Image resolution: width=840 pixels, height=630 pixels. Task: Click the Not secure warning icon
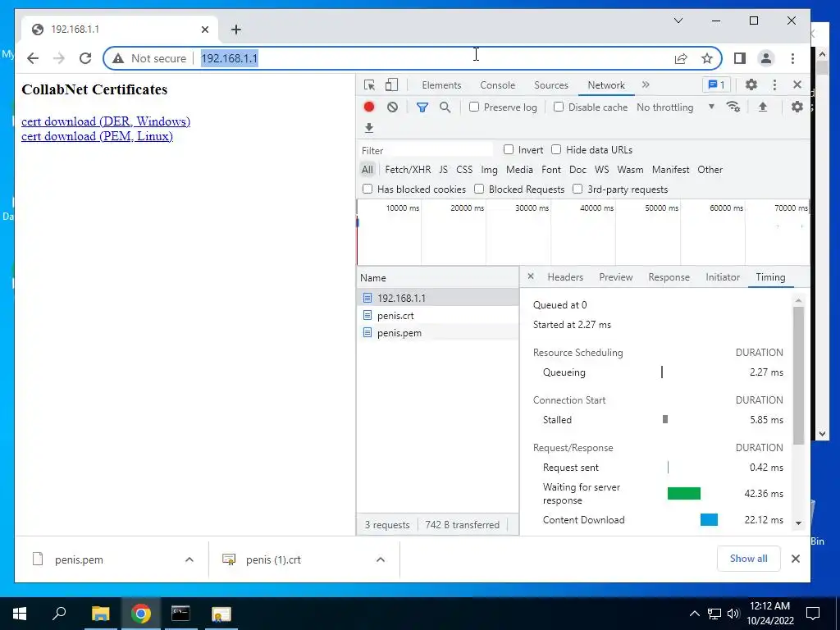pos(118,58)
